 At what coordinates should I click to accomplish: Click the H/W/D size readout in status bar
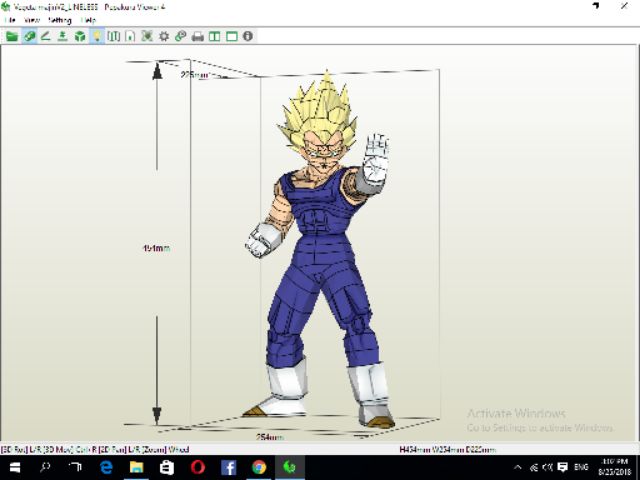point(448,450)
